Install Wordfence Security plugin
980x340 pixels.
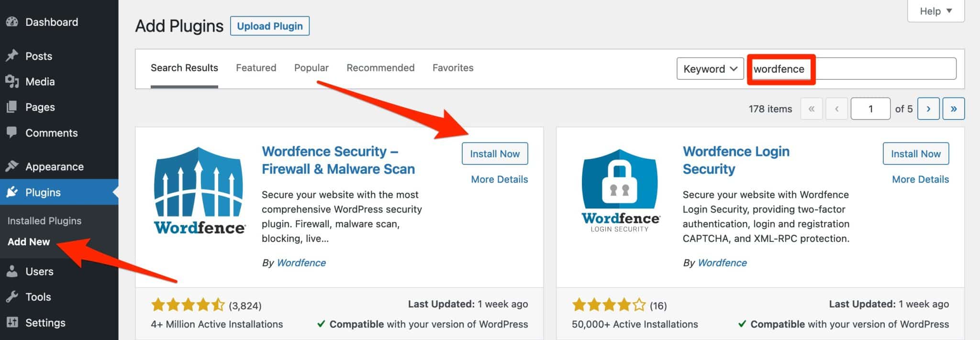click(494, 154)
